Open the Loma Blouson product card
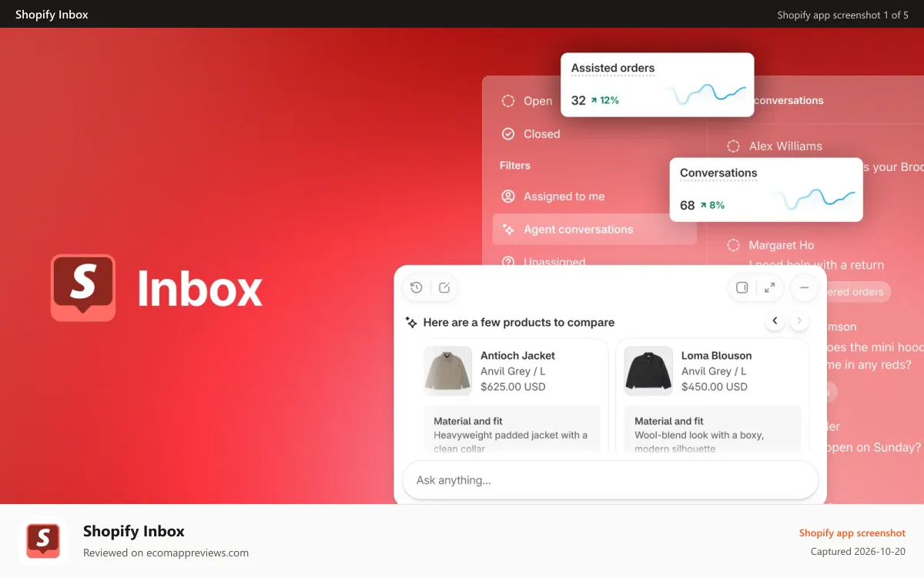Viewport: 924px width, 578px height. (x=712, y=396)
